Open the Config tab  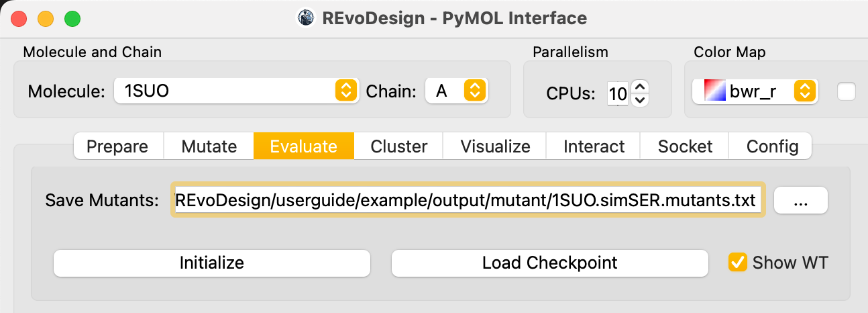pos(772,146)
